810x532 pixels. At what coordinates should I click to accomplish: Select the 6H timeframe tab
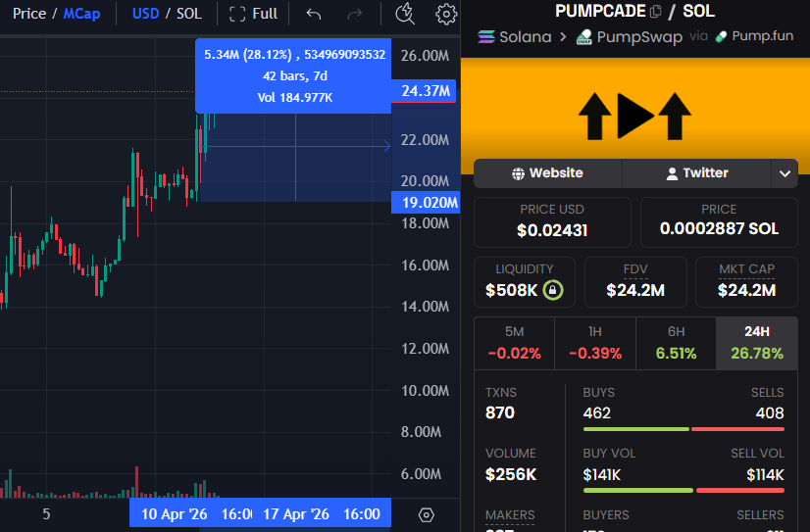[676, 343]
